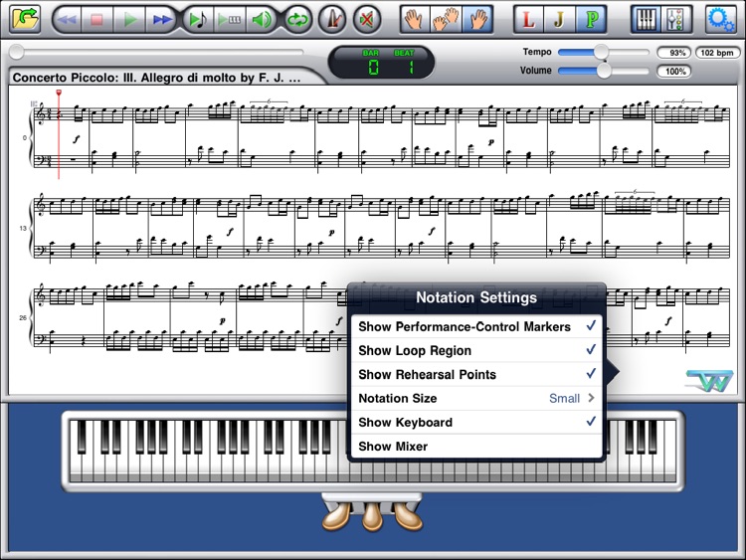This screenshot has width=746, height=560.
Task: Click the 102 bpm tempo field
Action: coord(717,53)
